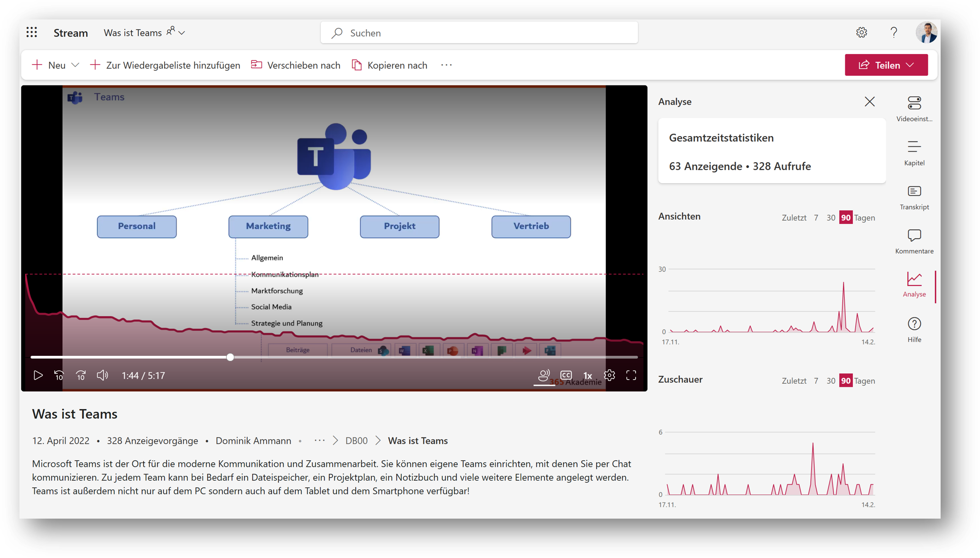Image resolution: width=980 pixels, height=558 pixels.
Task: Select 7 days for Ansichten
Action: [816, 218]
